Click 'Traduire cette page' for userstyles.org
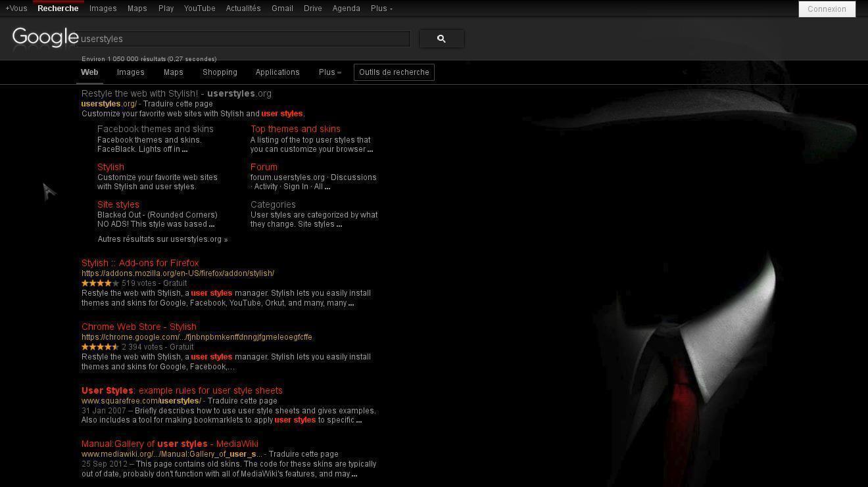 point(178,104)
